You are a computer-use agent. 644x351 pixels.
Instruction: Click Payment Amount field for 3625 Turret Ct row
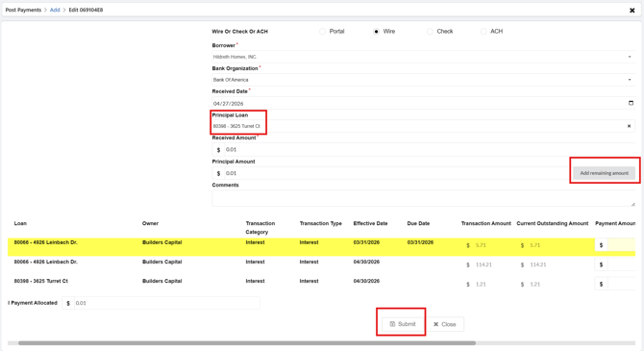pyautogui.click(x=621, y=284)
